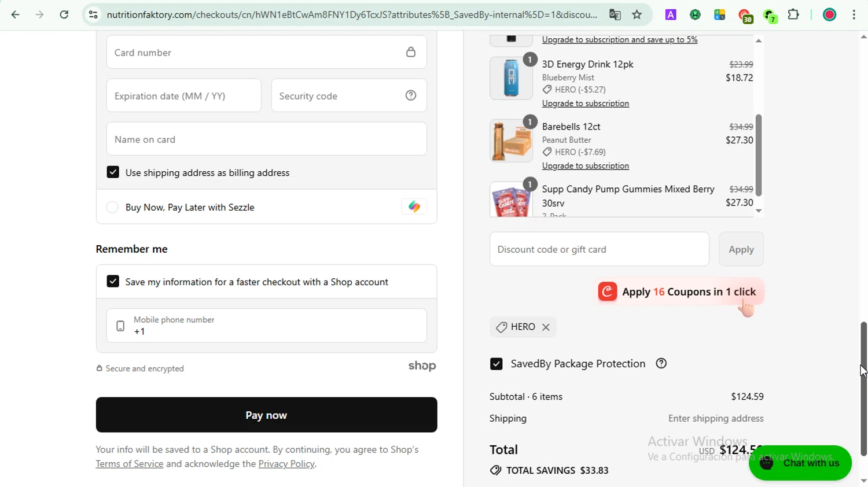
Task: Open site information icon in address bar
Action: coord(93,15)
